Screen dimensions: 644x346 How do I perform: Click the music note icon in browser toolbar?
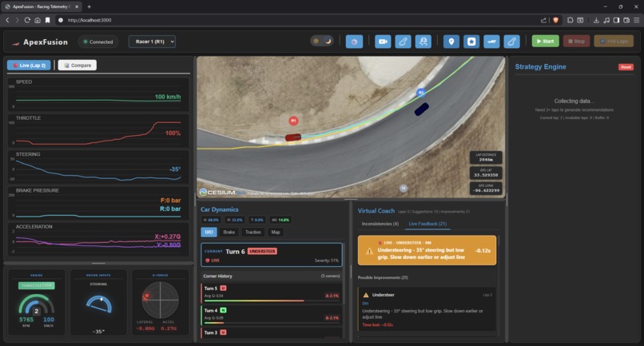(x=606, y=20)
